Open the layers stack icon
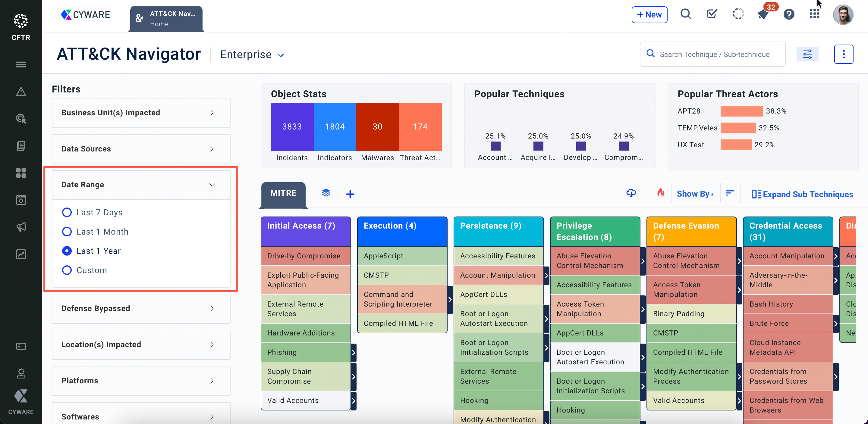Image resolution: width=868 pixels, height=424 pixels. (x=326, y=193)
